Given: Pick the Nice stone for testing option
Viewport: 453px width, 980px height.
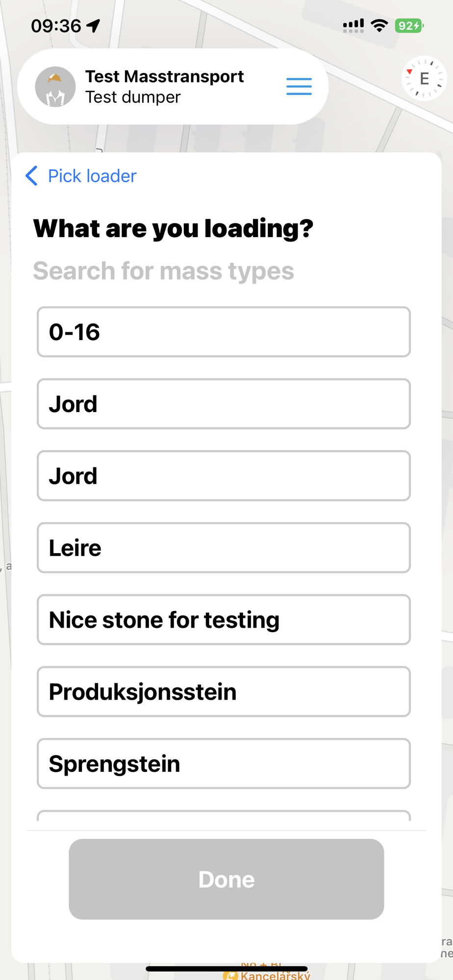Looking at the screenshot, I should (x=224, y=620).
